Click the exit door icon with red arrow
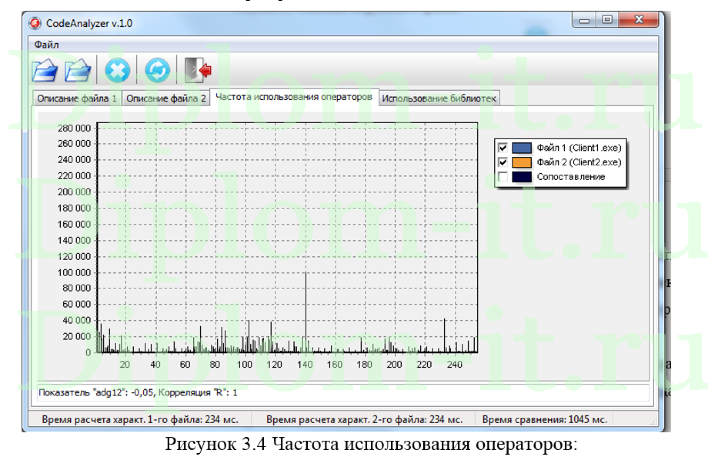The width and height of the screenshot is (708, 460). (x=197, y=70)
